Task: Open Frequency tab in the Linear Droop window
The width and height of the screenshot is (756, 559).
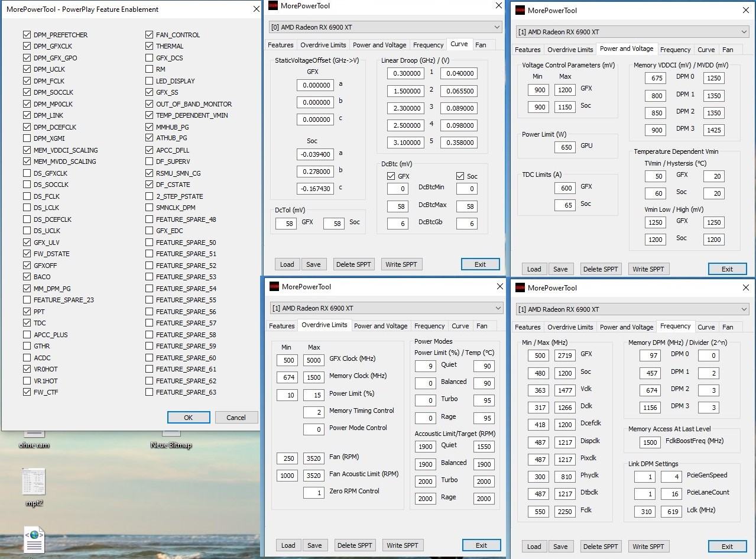Action: (429, 45)
